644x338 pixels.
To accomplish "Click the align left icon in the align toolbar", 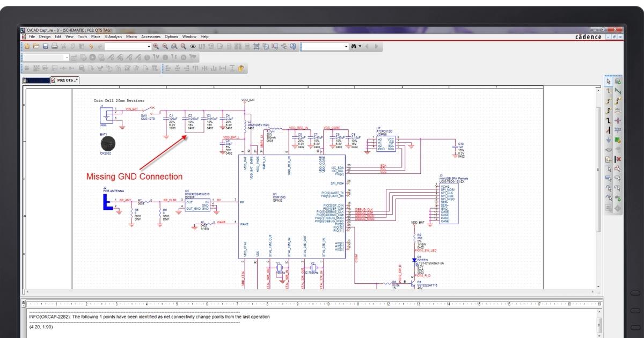I will click(x=168, y=68).
